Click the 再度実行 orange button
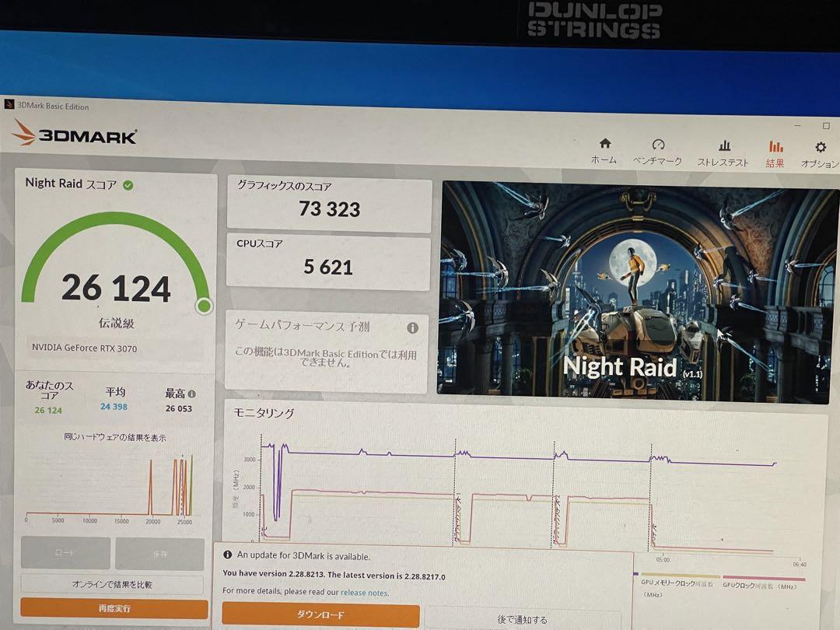This screenshot has width=840, height=630. coord(114,608)
